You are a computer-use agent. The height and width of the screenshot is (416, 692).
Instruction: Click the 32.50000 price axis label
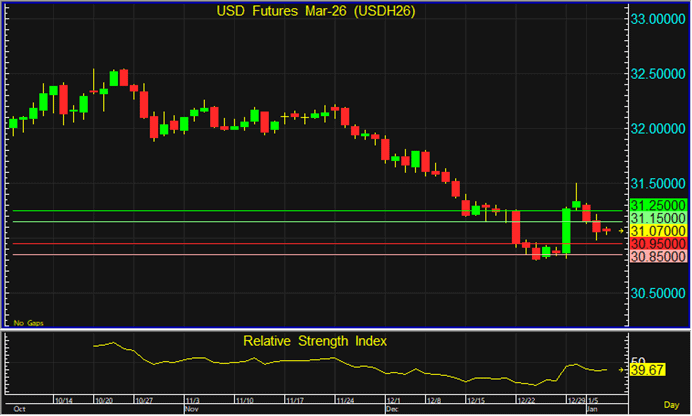click(657, 75)
